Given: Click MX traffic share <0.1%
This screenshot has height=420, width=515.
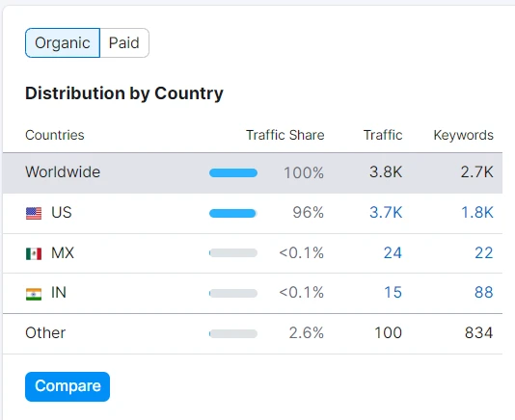Looking at the screenshot, I should pyautogui.click(x=302, y=253).
